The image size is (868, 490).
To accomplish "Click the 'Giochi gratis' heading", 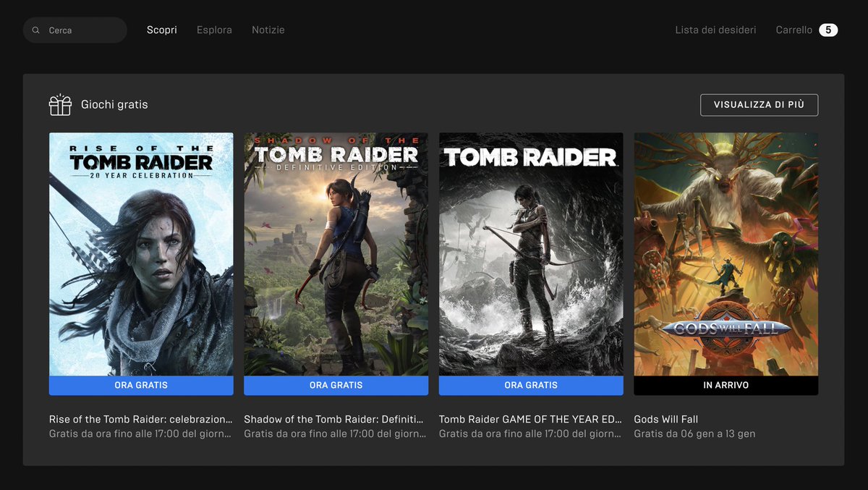I will coord(114,105).
